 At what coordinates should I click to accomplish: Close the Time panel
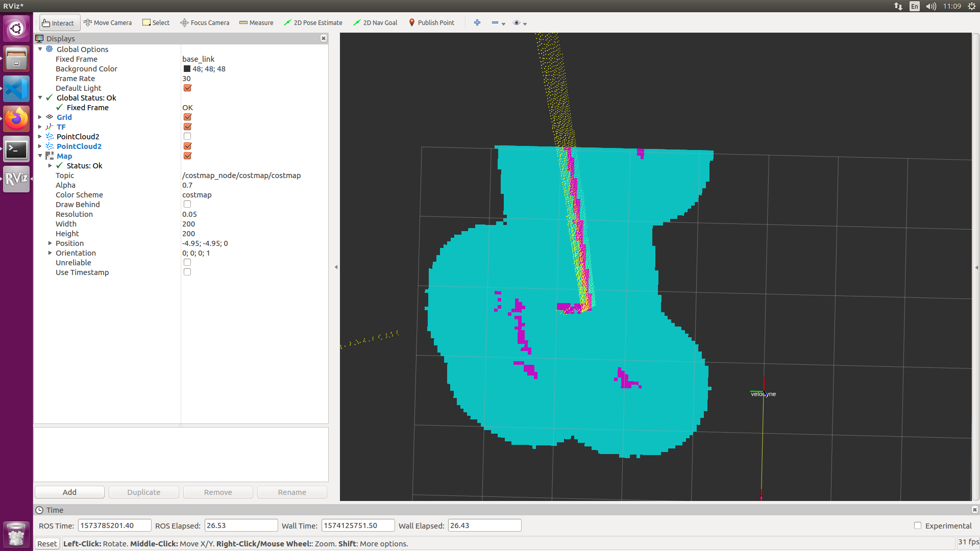tap(974, 510)
